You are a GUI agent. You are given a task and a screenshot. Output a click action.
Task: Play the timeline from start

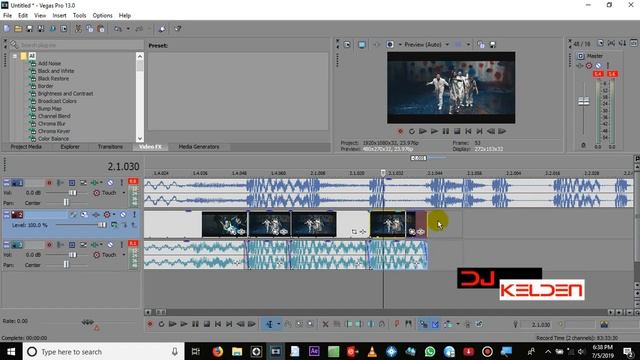click(173, 324)
